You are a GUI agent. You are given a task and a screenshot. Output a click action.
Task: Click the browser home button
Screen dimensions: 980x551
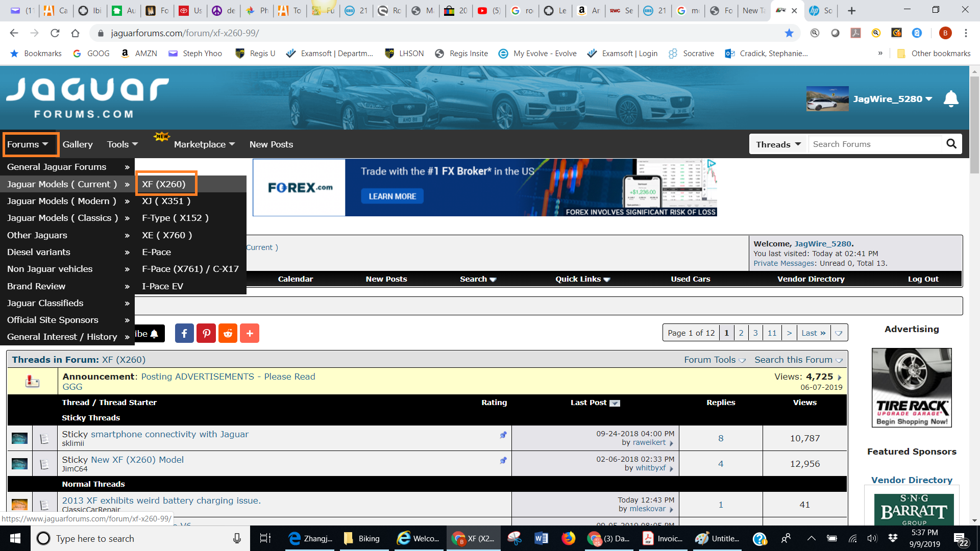click(x=76, y=33)
